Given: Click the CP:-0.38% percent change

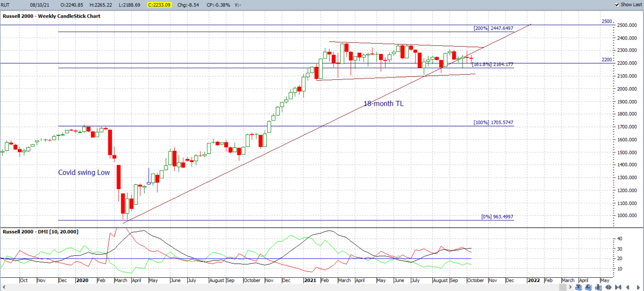Looking at the screenshot, I should 218,5.
